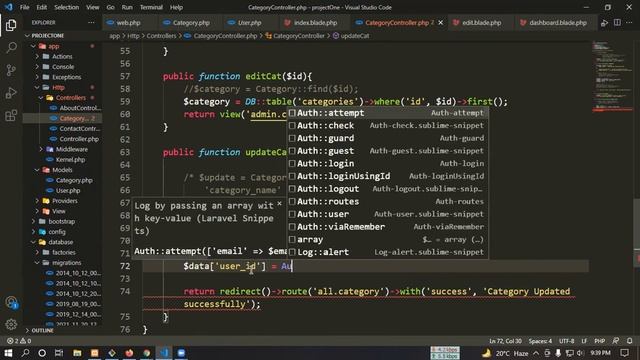Collapse the app folder

tap(53, 46)
